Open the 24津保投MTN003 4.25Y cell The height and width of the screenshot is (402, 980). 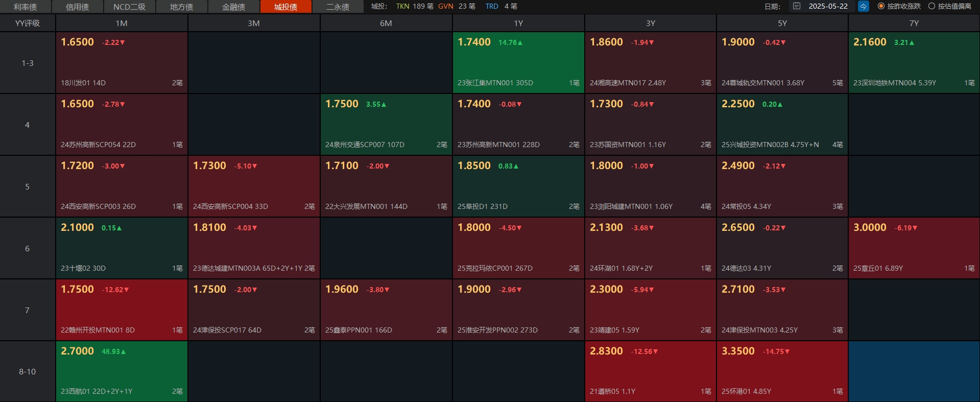pyautogui.click(x=782, y=310)
